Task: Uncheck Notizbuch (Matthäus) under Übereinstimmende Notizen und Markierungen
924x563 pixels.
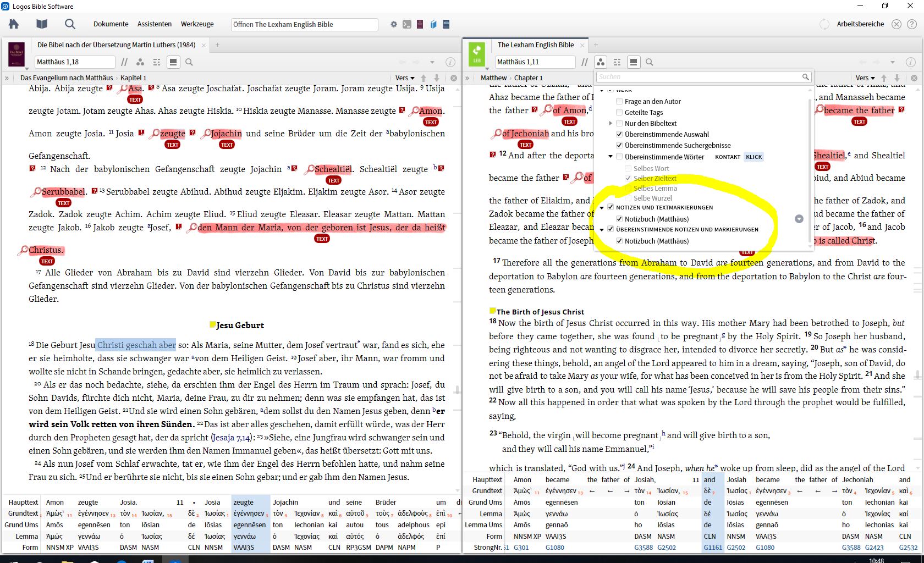Action: click(x=620, y=241)
